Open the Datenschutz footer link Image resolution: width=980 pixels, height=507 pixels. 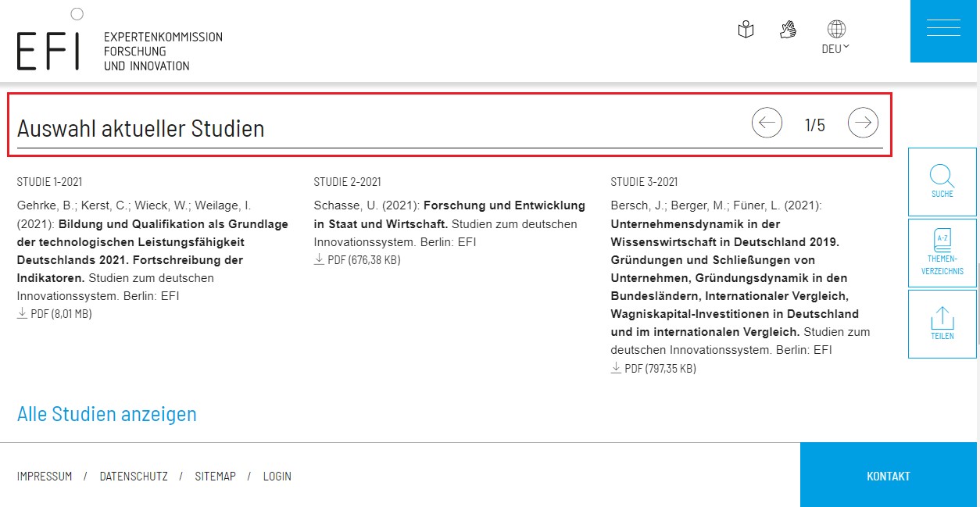click(134, 477)
